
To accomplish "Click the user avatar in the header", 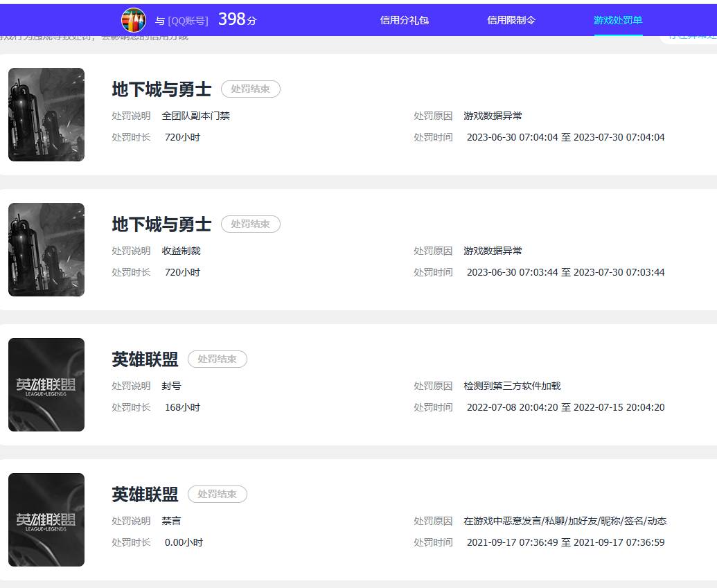I will tap(133, 20).
